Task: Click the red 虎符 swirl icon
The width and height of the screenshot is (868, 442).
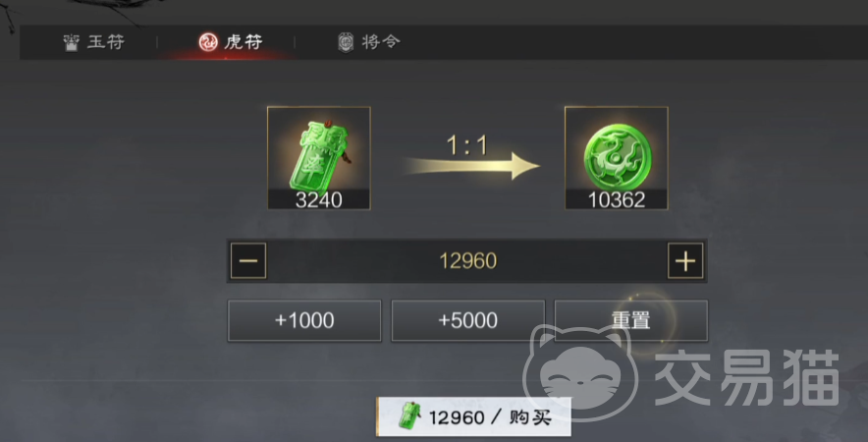Action: click(208, 41)
